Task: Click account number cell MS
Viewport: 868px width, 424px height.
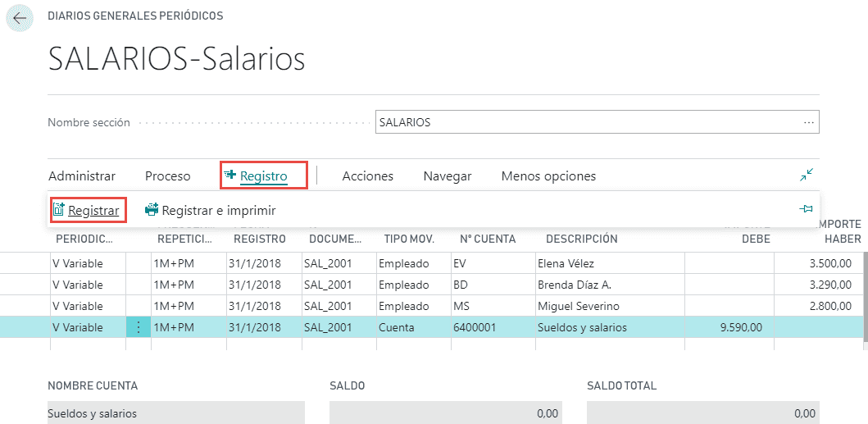Action: point(492,306)
